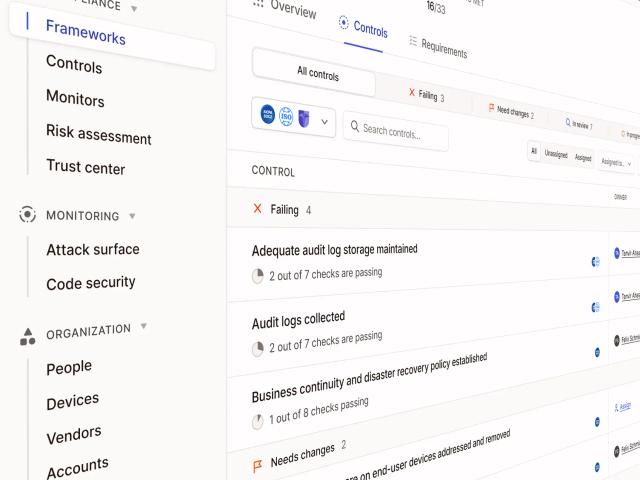Screen dimensions: 640x480
Task: Select the Failing 3 status filter
Action: point(427,95)
